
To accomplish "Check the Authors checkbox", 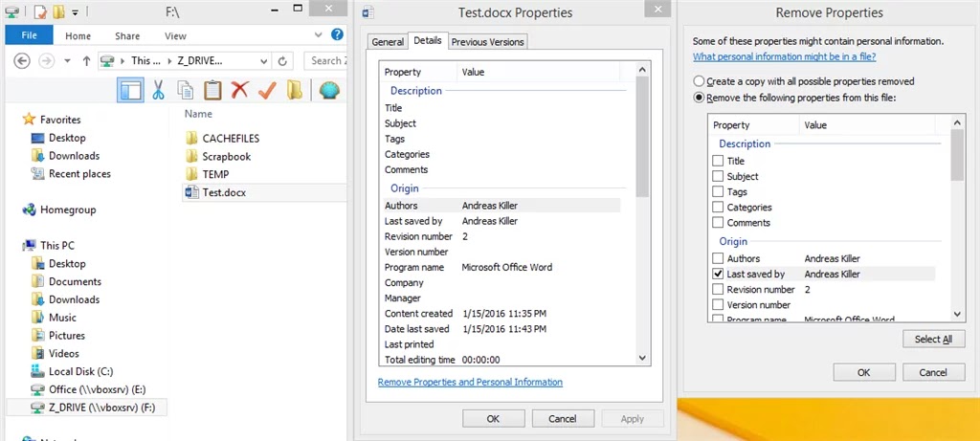I will 718,258.
